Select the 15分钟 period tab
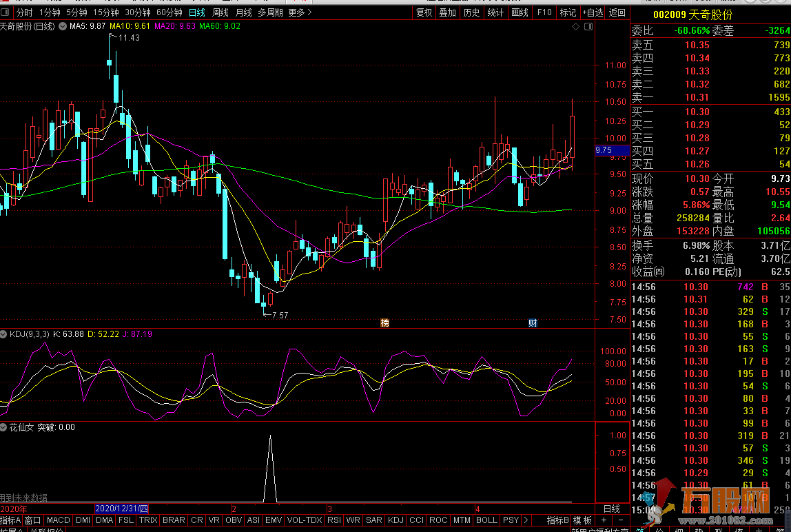Image resolution: width=791 pixels, height=532 pixels. tap(106, 12)
